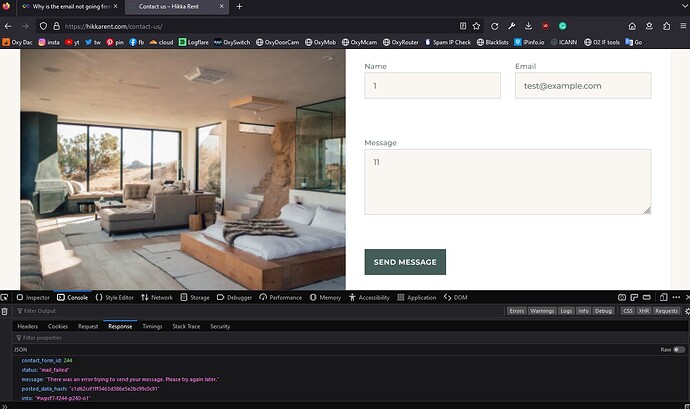The width and height of the screenshot is (690, 409).
Task: Click the home icon in Firefox toolbar
Action: [x=632, y=26]
